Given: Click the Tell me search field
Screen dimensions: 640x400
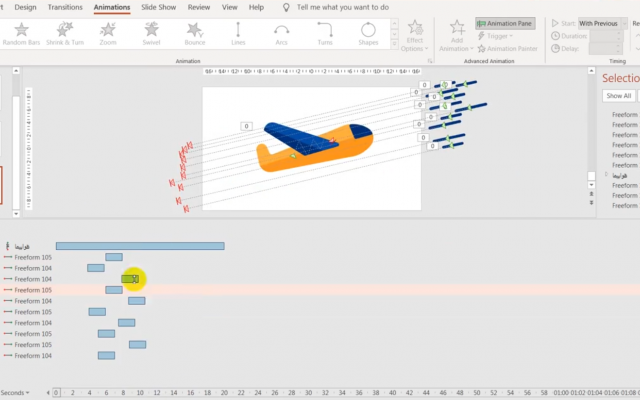Looking at the screenshot, I should tap(343, 7).
